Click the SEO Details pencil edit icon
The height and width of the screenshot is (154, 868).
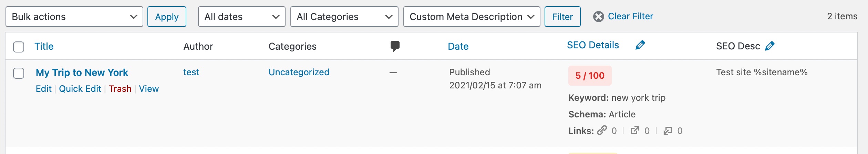(640, 45)
